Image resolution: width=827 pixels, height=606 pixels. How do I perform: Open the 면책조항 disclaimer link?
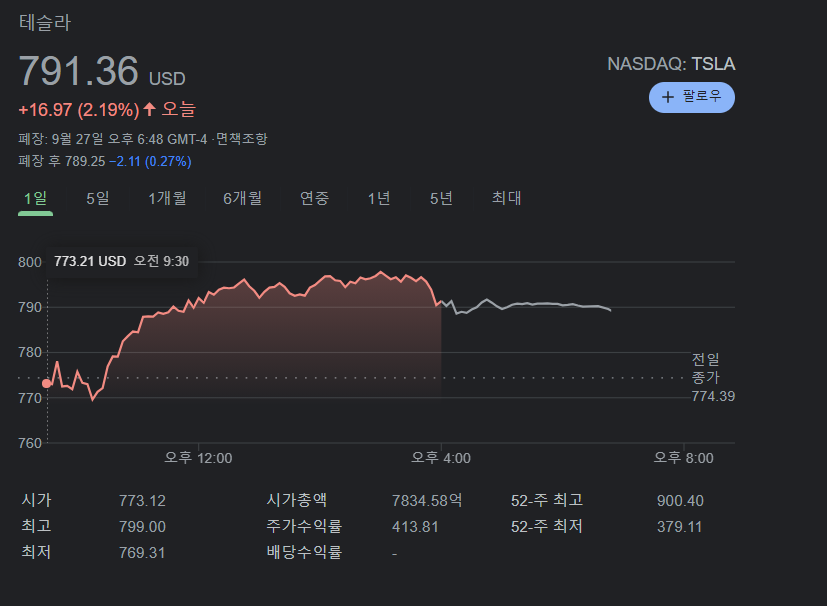pos(242,139)
